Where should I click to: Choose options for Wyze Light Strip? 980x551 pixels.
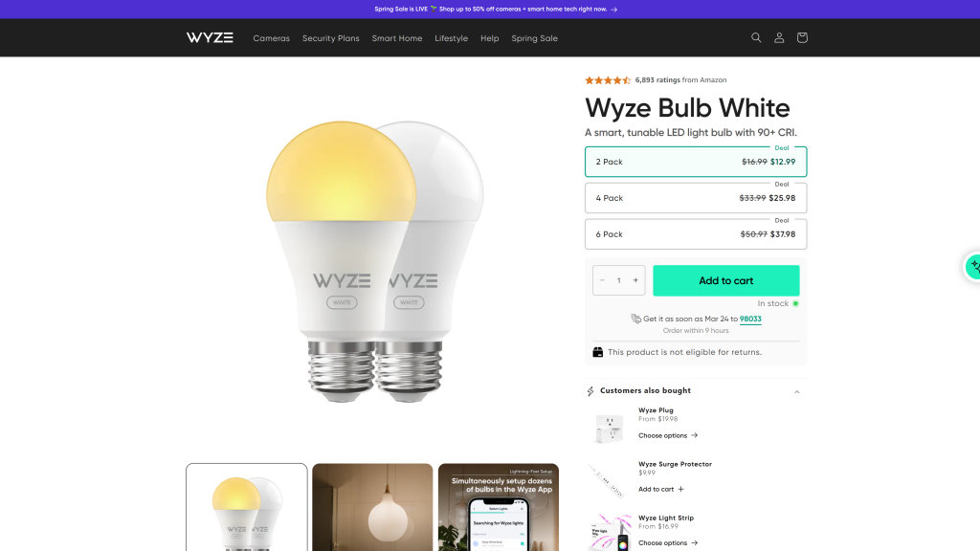coord(667,543)
